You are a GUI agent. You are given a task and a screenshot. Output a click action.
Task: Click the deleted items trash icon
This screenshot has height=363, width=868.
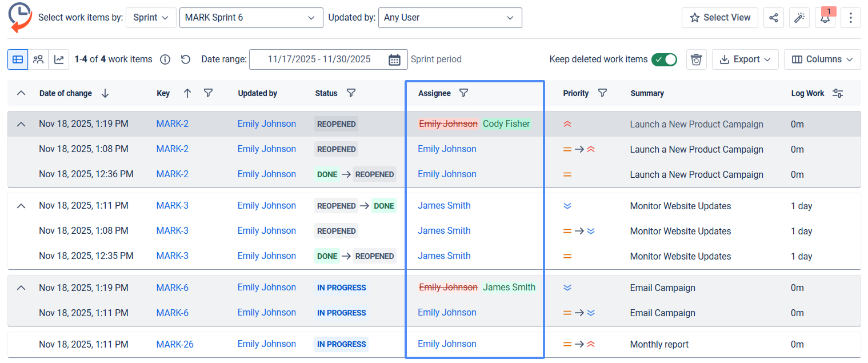coord(696,59)
